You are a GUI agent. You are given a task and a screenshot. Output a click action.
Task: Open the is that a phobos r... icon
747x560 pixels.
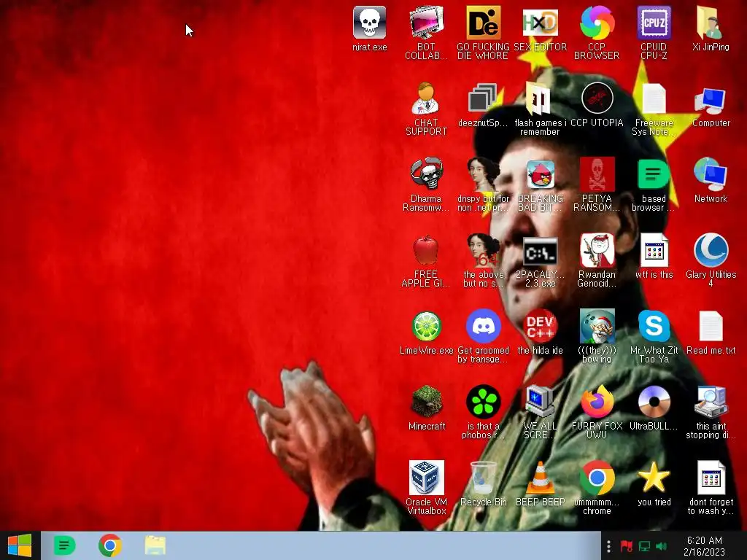(x=483, y=402)
